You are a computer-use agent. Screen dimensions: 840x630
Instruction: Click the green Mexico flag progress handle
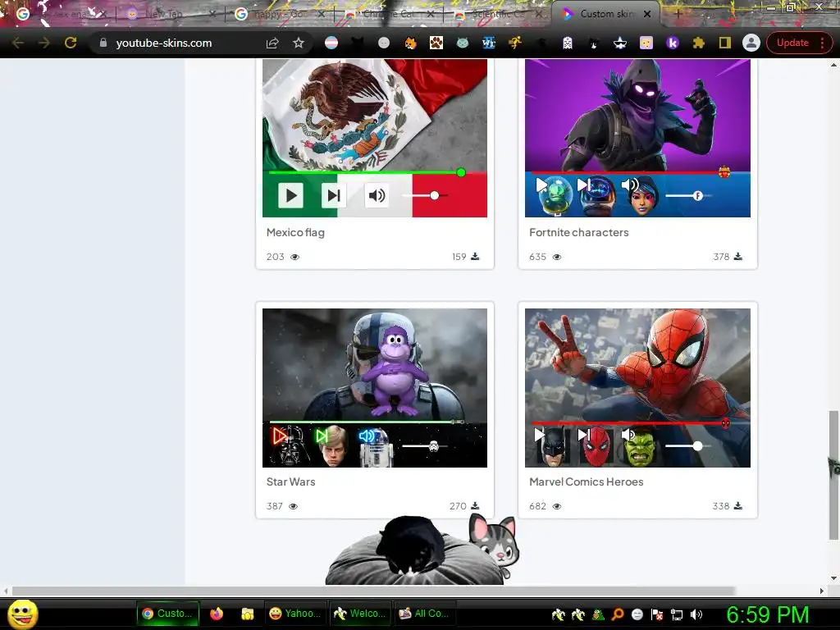coord(461,172)
